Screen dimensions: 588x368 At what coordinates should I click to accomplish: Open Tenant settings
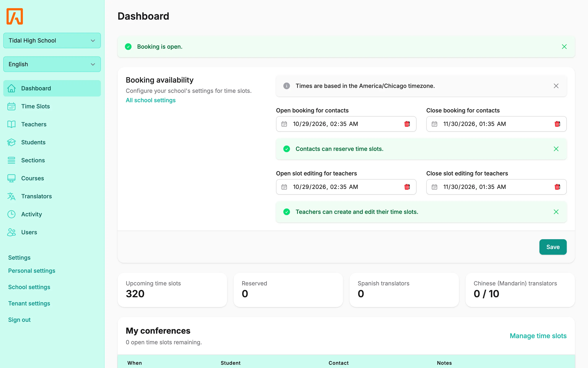point(29,304)
